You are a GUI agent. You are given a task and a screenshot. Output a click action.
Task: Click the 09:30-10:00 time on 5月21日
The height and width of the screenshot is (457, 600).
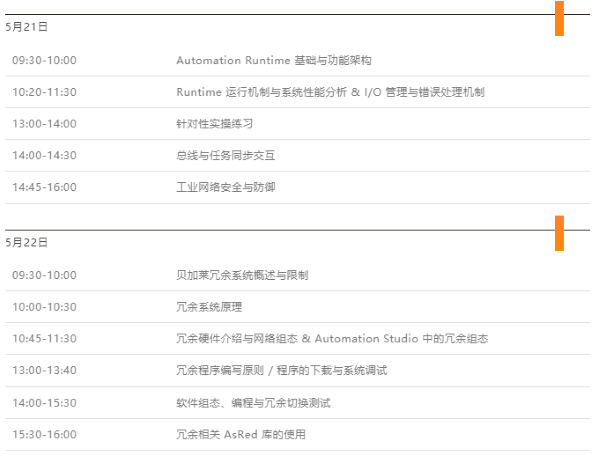(x=44, y=60)
